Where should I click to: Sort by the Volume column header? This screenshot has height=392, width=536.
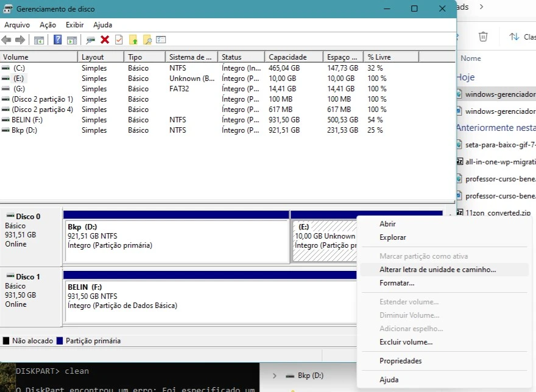(x=38, y=57)
